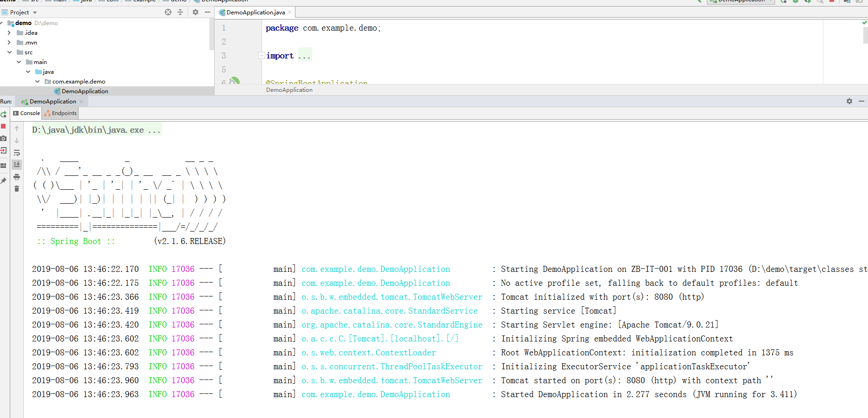This screenshot has width=868, height=418.
Task: Open the Project view dropdown
Action: coord(35,13)
